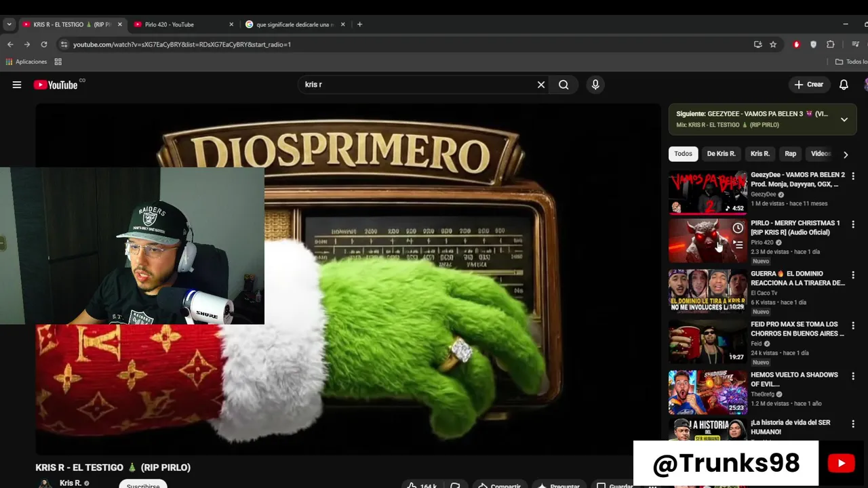Viewport: 868px width, 488px height.
Task: Open options menu for 'SER HUMANO' video
Action: (x=853, y=424)
